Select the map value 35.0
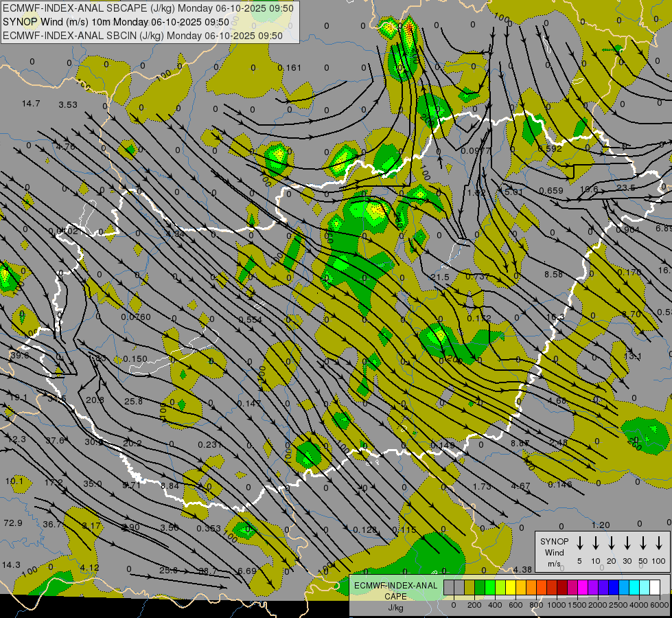672x618 pixels. click(x=93, y=484)
